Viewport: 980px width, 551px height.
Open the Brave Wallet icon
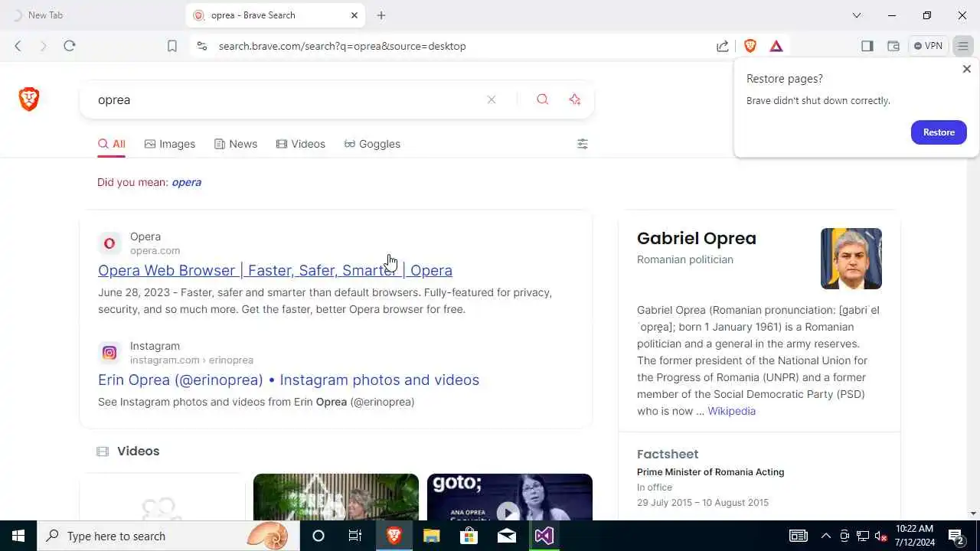click(x=893, y=46)
